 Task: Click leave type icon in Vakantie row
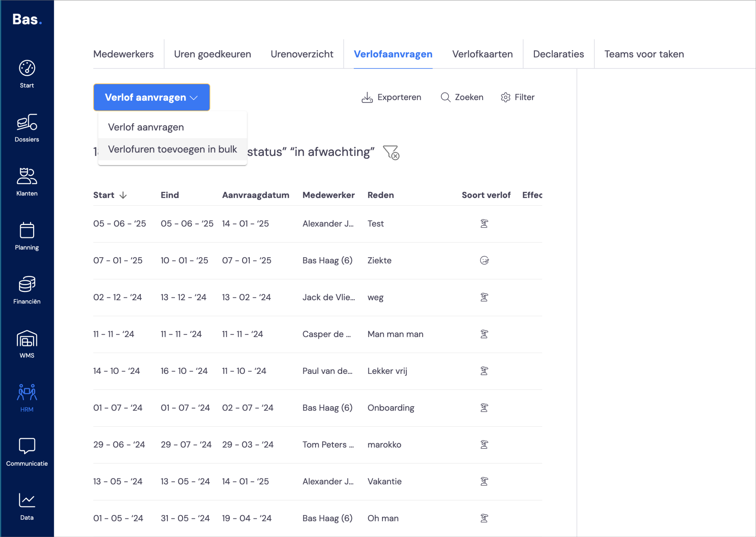point(484,482)
